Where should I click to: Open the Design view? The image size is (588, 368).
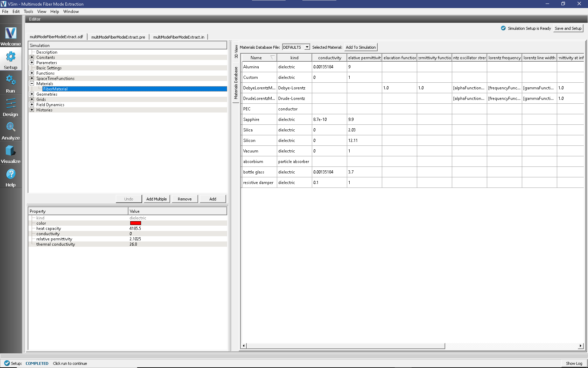coord(10,107)
